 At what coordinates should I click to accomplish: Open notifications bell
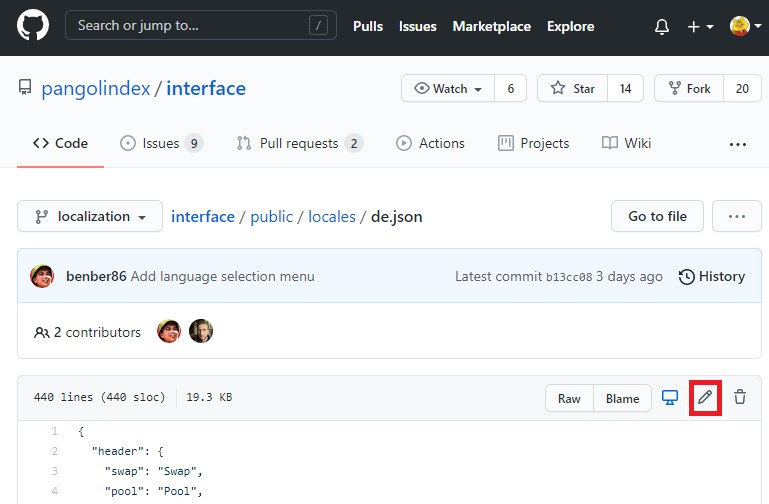[662, 26]
